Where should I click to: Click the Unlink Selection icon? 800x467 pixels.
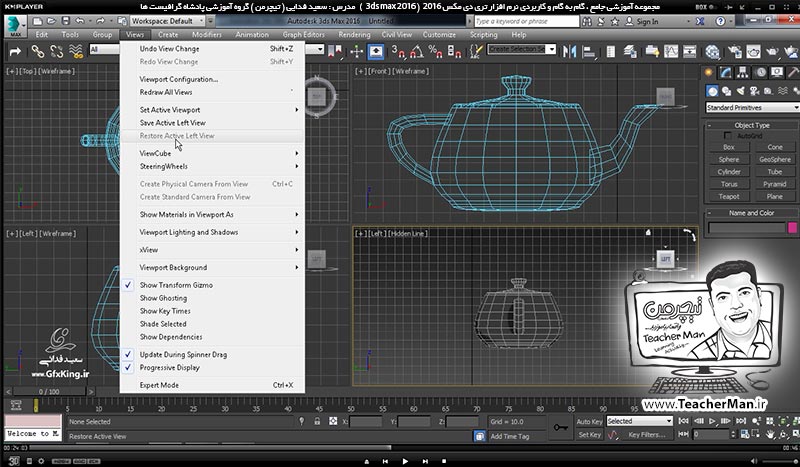click(x=57, y=51)
